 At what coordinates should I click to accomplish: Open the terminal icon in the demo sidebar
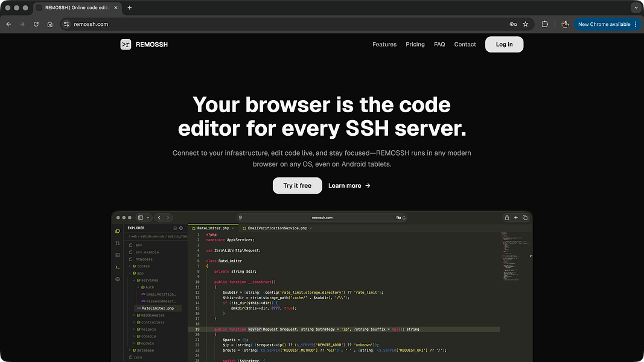(x=117, y=266)
